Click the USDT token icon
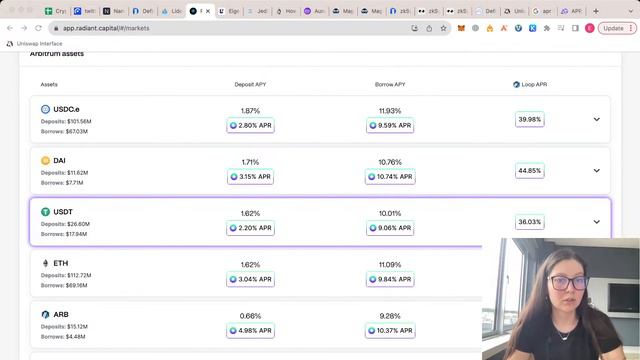This screenshot has width=640, height=360. (45, 212)
